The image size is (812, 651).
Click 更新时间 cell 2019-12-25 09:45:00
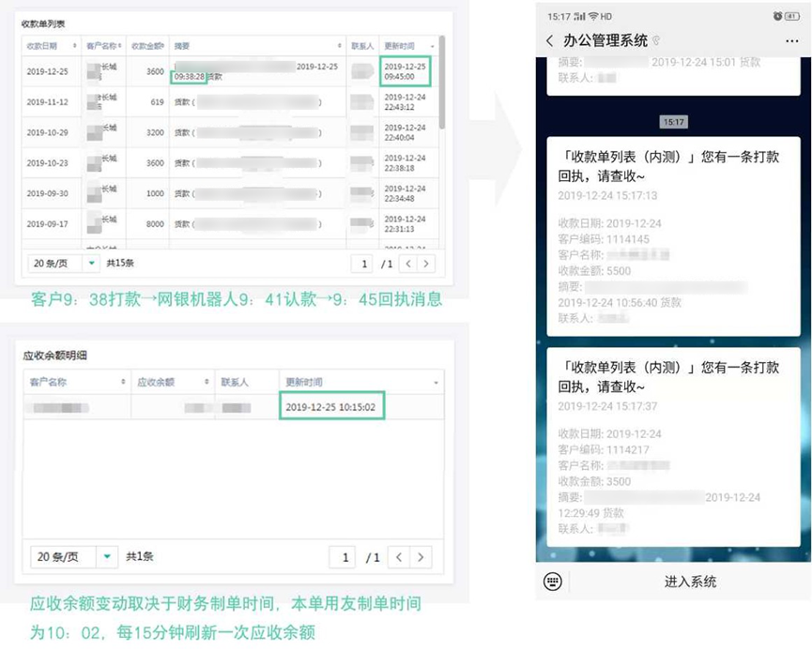[x=405, y=71]
